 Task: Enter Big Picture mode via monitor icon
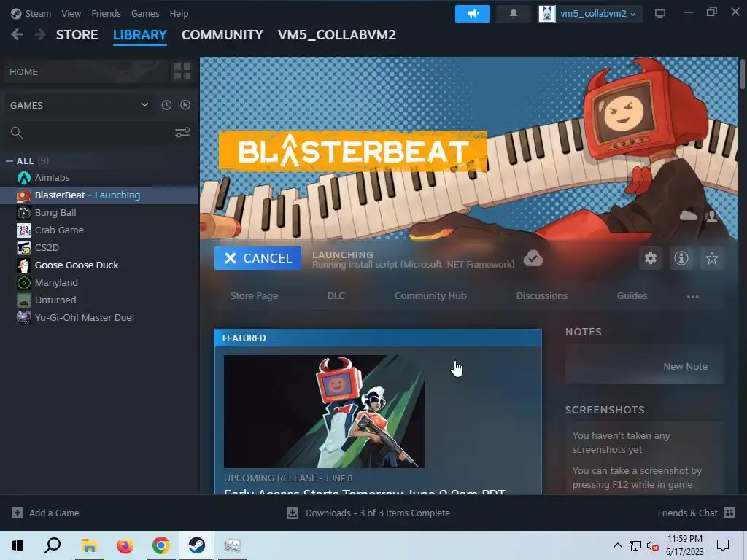(x=659, y=14)
